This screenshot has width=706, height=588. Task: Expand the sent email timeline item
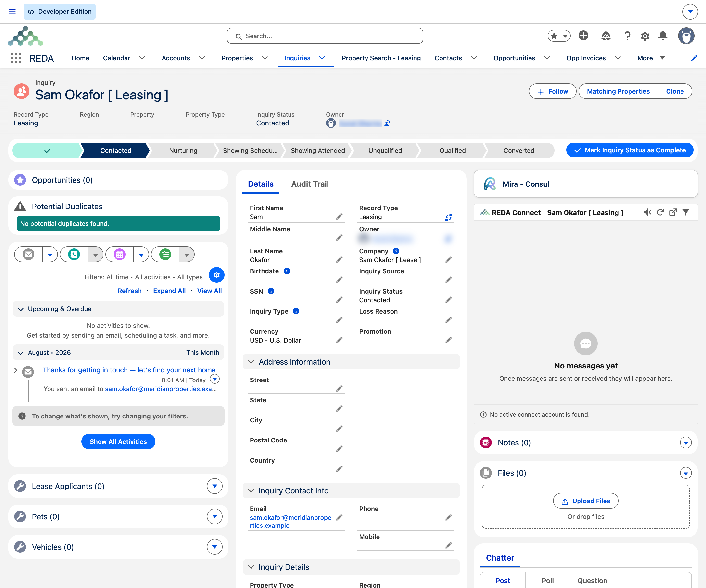[x=15, y=370]
